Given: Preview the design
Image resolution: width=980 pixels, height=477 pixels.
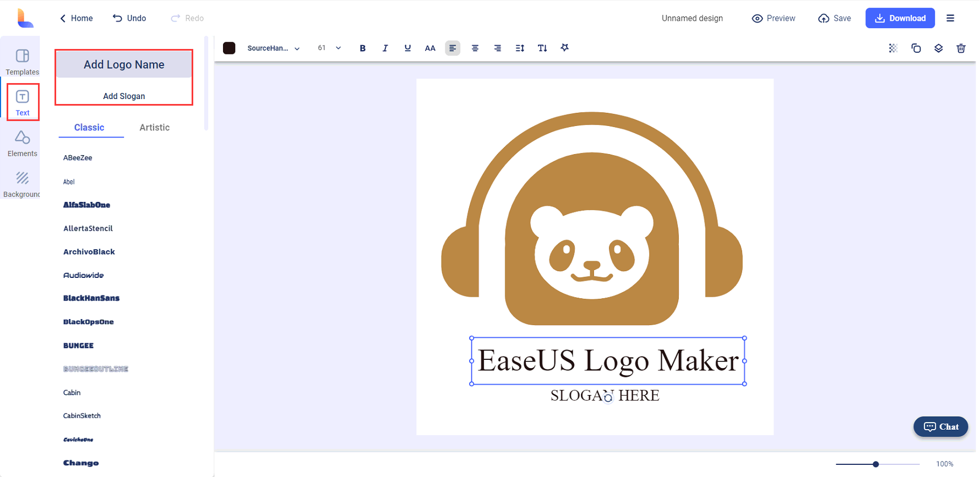Looking at the screenshot, I should point(774,18).
